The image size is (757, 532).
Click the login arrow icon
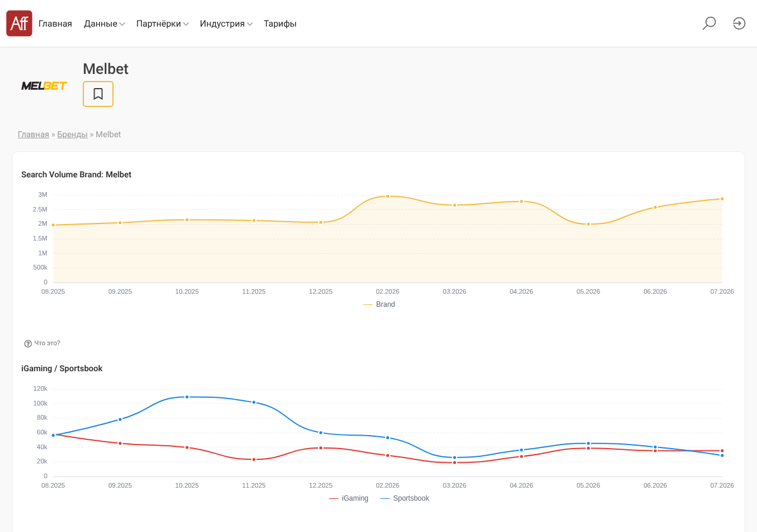(x=739, y=24)
